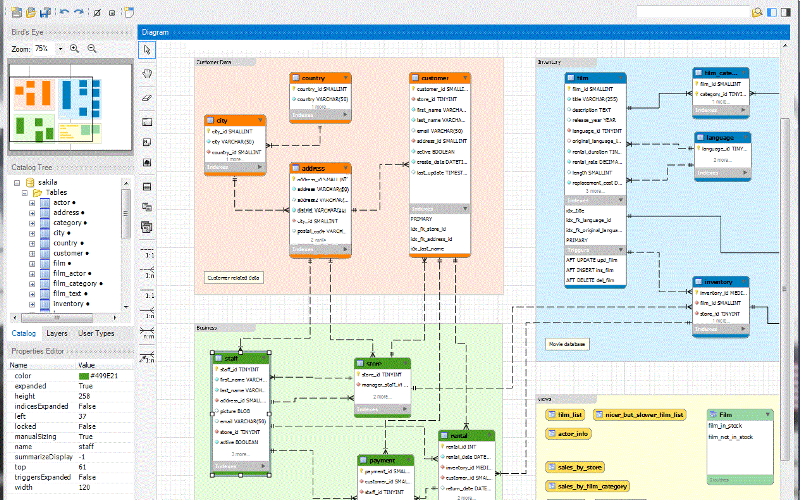Click the green color swatch in properties

pos(83,375)
